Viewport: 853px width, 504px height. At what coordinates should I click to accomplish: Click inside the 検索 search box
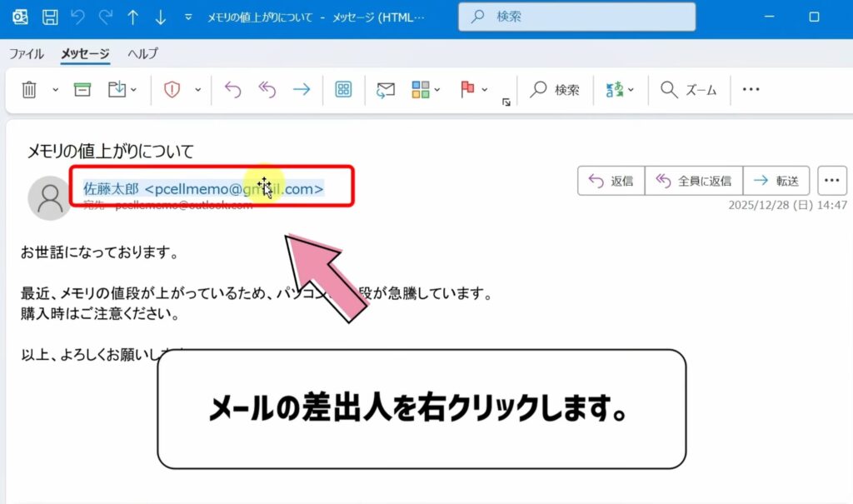tap(575, 16)
